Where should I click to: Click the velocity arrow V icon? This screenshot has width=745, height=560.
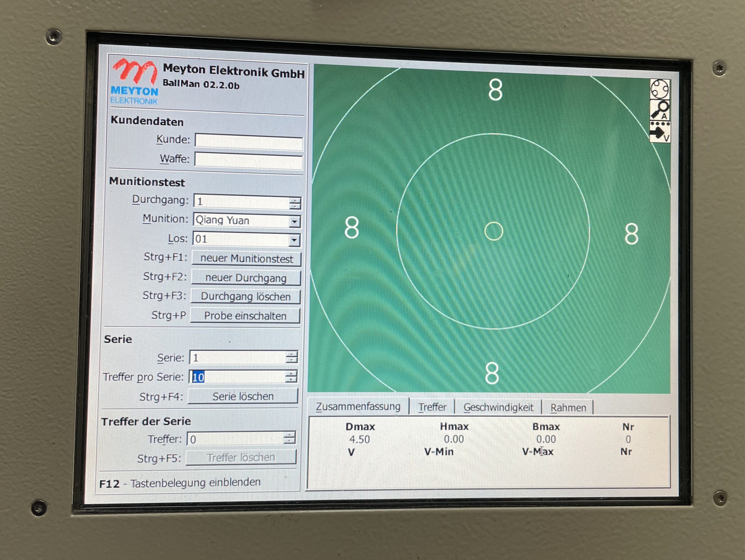pos(660,132)
